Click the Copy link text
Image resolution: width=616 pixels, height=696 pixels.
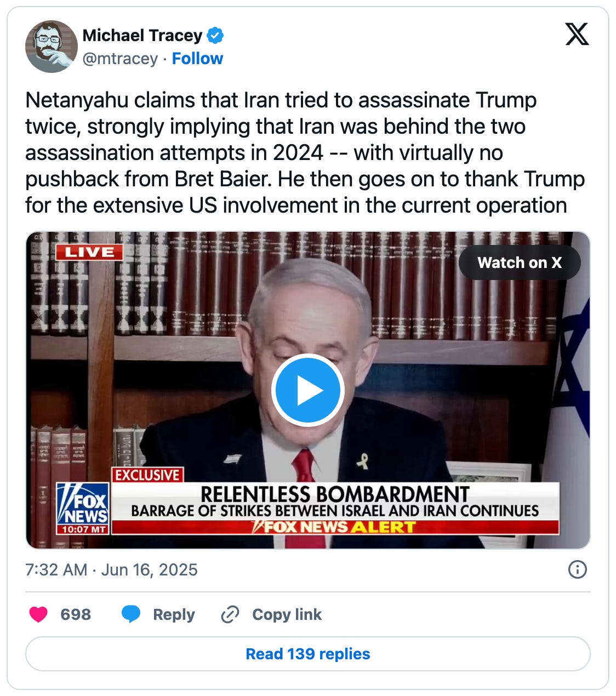(x=287, y=615)
